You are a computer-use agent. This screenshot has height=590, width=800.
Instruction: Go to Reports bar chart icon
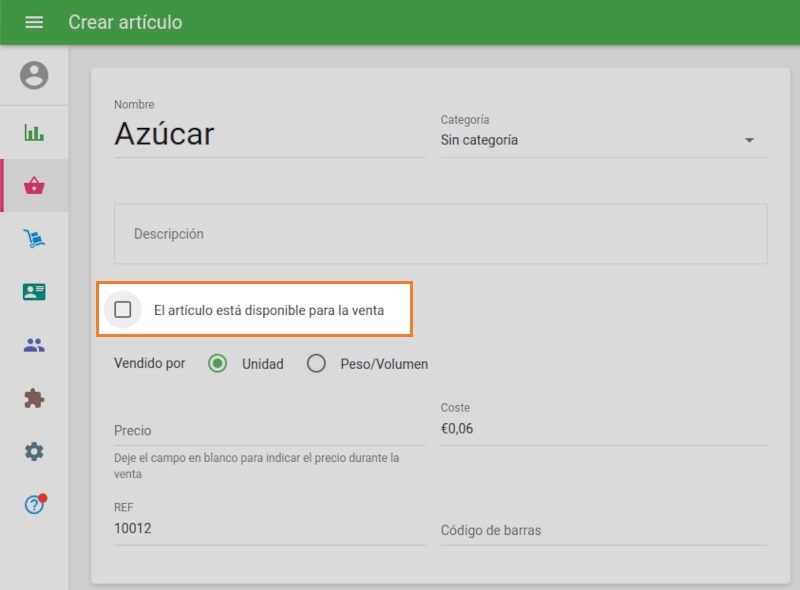click(34, 132)
